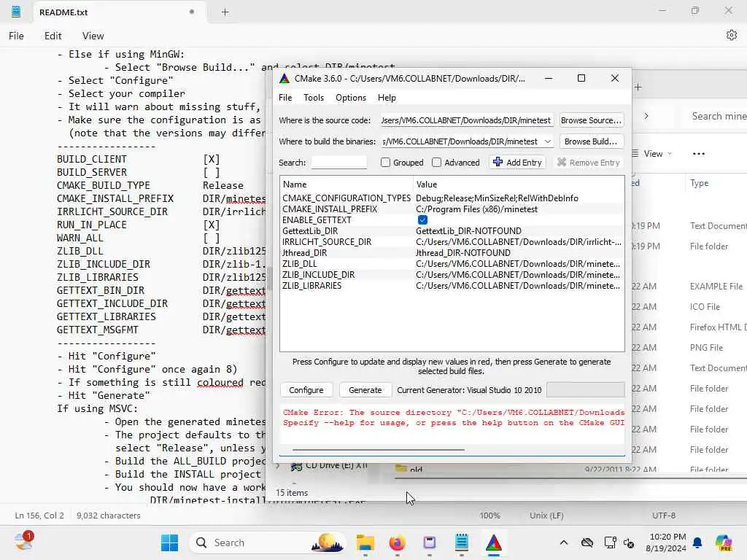This screenshot has height=560, width=747.
Task: Uncheck the ENABLE_GETTEXT checkbox
Action: click(x=422, y=220)
